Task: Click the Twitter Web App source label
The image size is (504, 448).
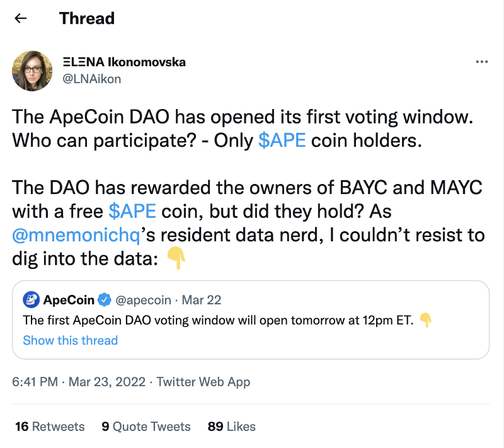Action: pos(203,382)
